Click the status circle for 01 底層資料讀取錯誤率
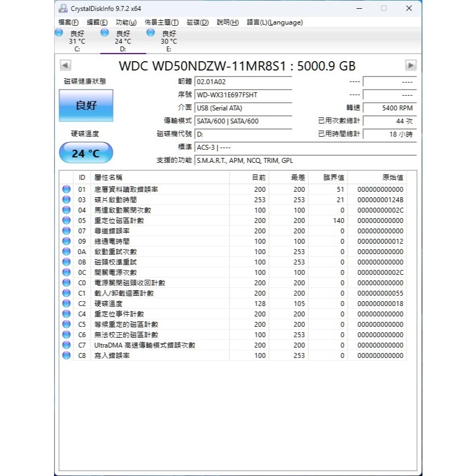This screenshot has height=476, width=476. pyautogui.click(x=66, y=189)
